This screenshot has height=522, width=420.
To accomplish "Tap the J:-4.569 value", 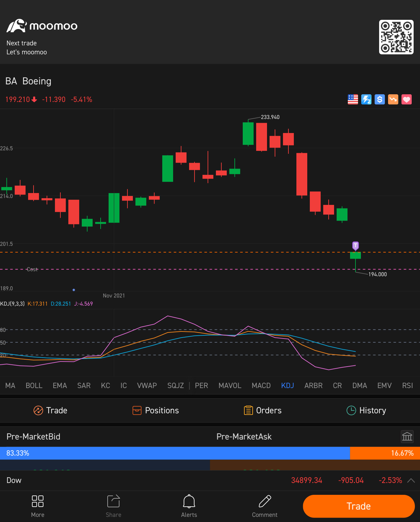I will (x=83, y=304).
